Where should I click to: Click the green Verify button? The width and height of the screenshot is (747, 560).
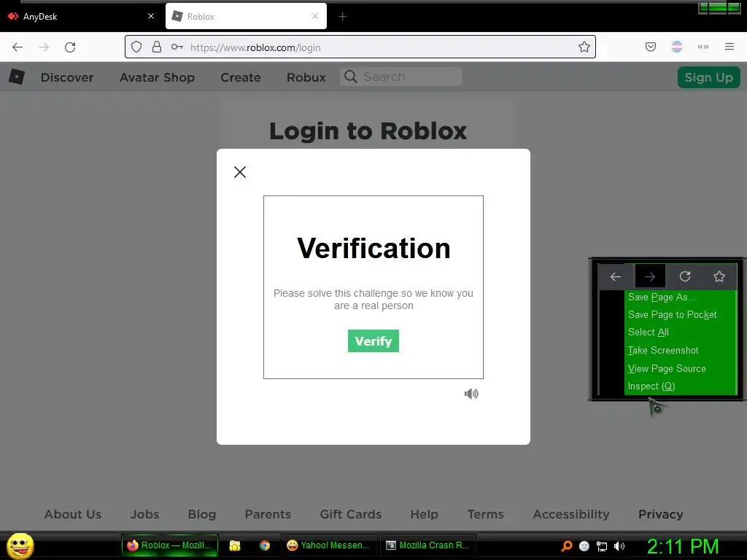coord(373,341)
